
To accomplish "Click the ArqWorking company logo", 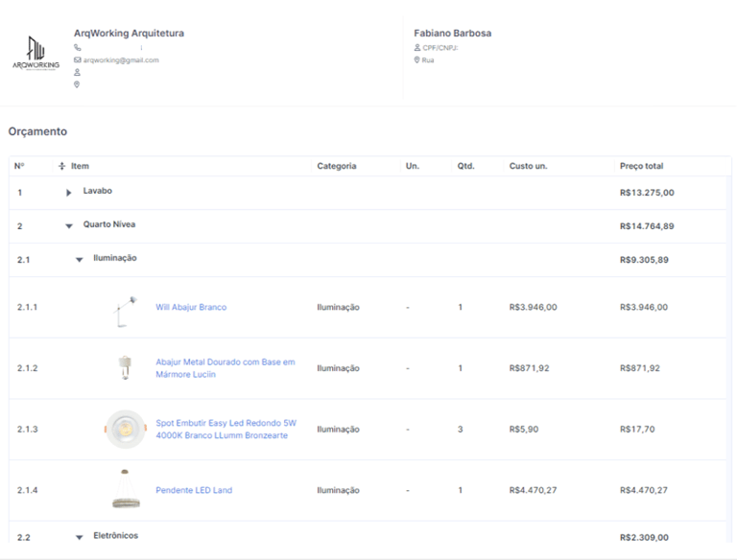I will (36, 54).
